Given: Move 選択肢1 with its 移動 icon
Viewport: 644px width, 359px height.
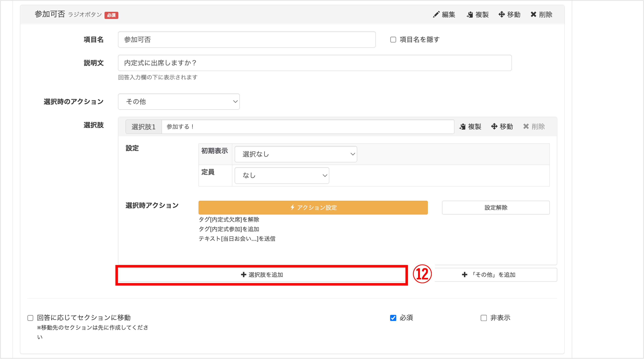Looking at the screenshot, I should click(x=494, y=126).
